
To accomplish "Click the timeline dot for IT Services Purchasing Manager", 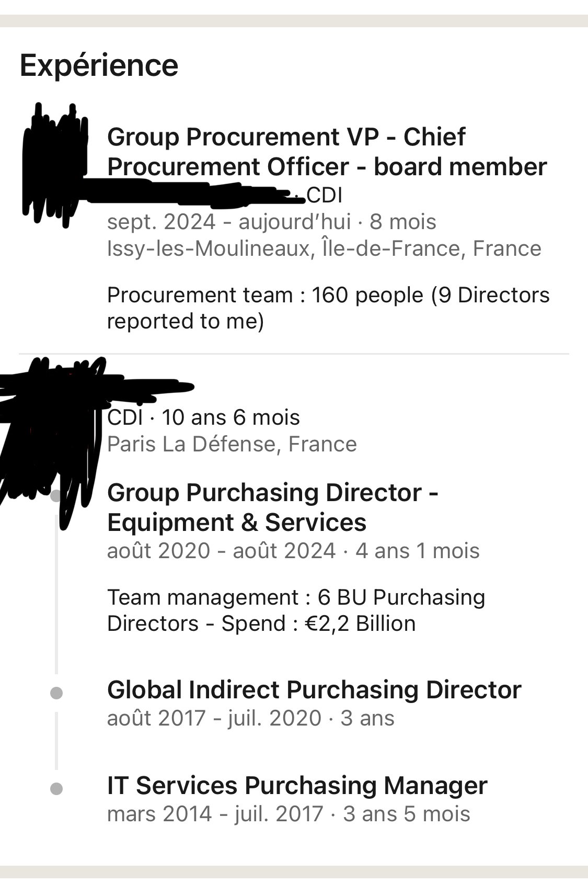I will (x=56, y=788).
